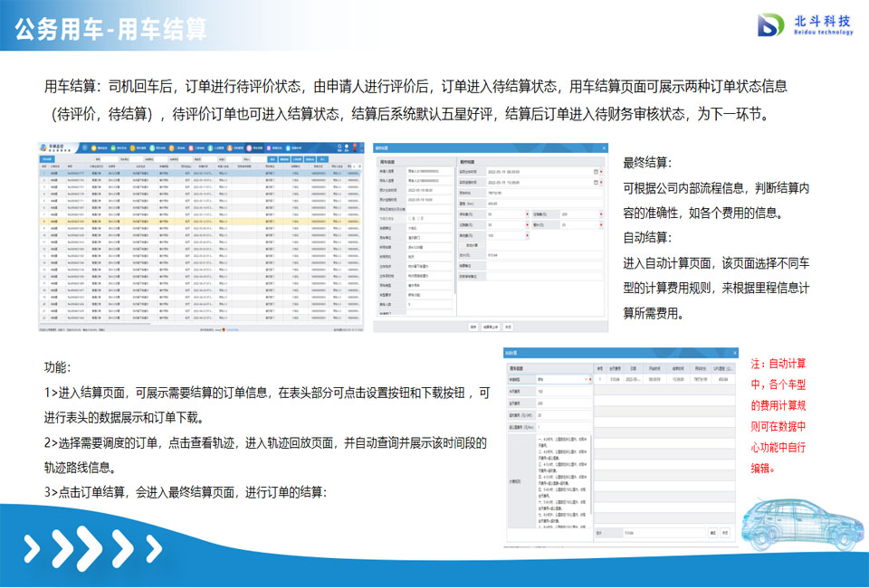Close the final settlement dialog with X
The height and width of the screenshot is (588, 869).
[604, 147]
